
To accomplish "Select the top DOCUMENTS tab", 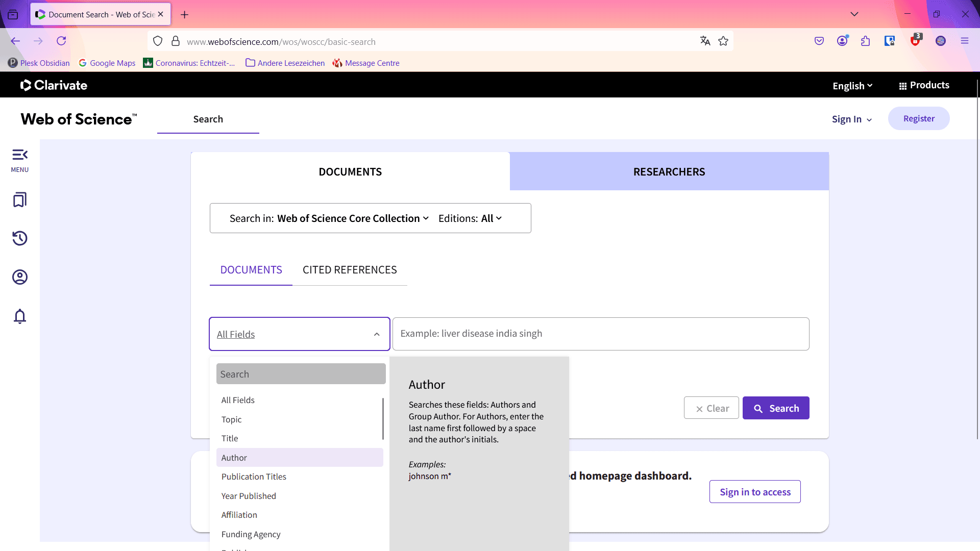I will (x=350, y=172).
